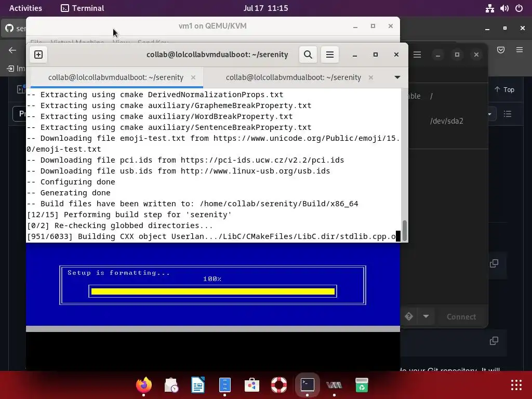Go back using the Firefox back arrow

[x=12, y=50]
